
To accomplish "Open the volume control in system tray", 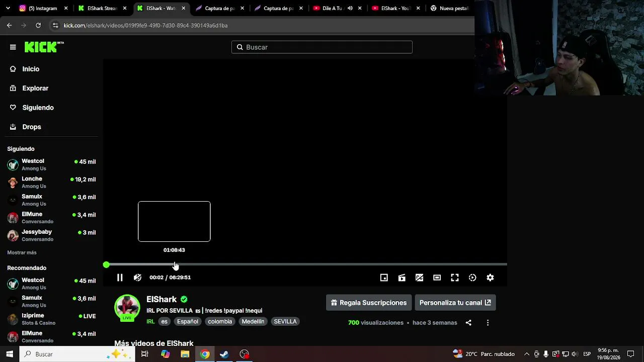I will pyautogui.click(x=575, y=354).
